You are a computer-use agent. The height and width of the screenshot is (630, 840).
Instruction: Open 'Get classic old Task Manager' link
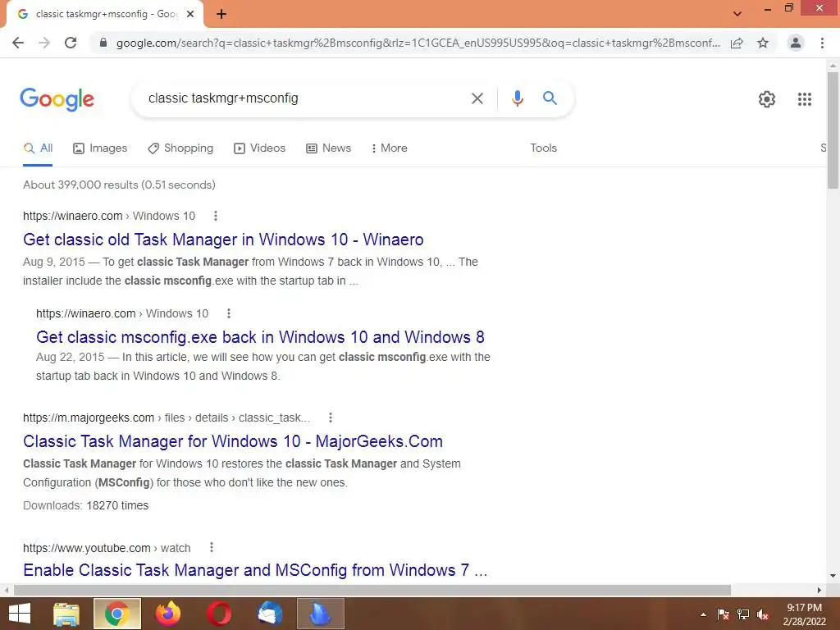pos(223,240)
